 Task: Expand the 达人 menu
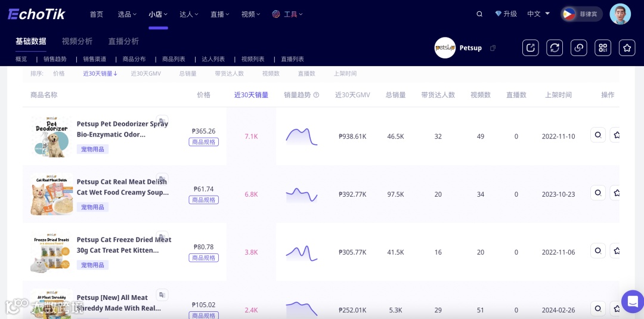189,14
